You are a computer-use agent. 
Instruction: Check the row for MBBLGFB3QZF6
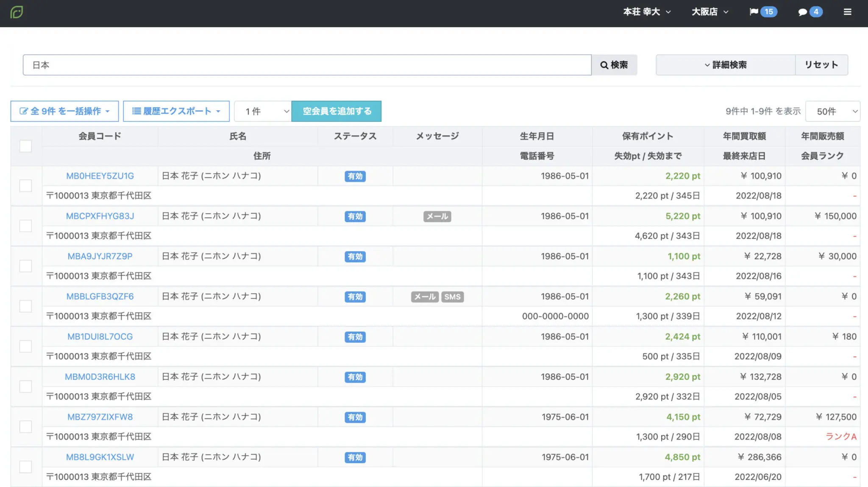point(25,306)
